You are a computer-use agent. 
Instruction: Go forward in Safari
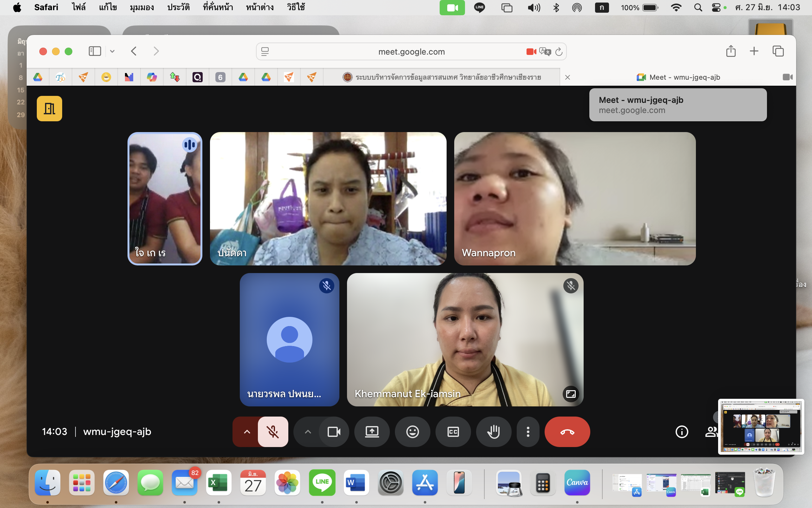pyautogui.click(x=156, y=51)
